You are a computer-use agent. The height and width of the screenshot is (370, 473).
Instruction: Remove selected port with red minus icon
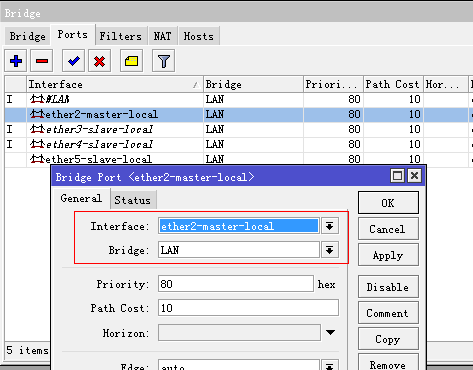pyautogui.click(x=42, y=61)
